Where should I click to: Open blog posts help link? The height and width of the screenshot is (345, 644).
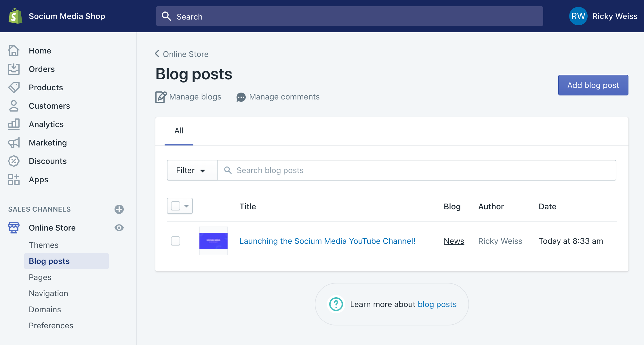point(437,304)
